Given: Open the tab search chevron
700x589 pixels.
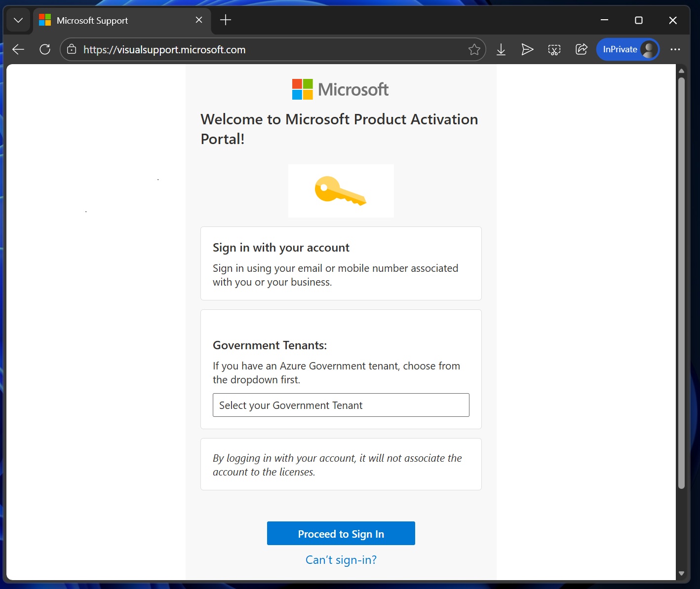Looking at the screenshot, I should pyautogui.click(x=18, y=20).
